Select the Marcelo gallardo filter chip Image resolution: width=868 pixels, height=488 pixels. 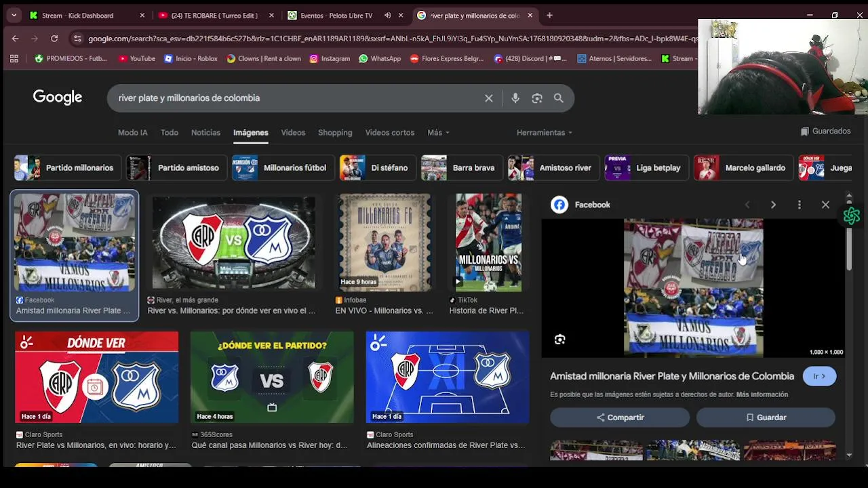(x=743, y=168)
